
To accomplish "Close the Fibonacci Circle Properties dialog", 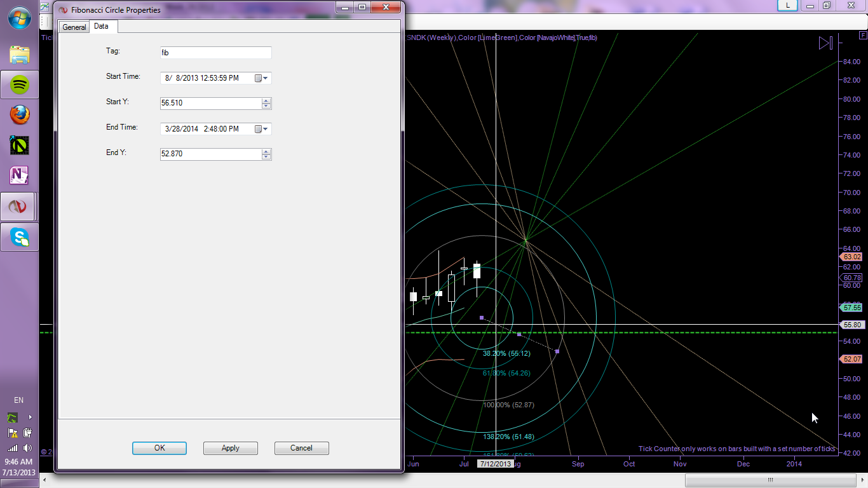I will [x=385, y=7].
